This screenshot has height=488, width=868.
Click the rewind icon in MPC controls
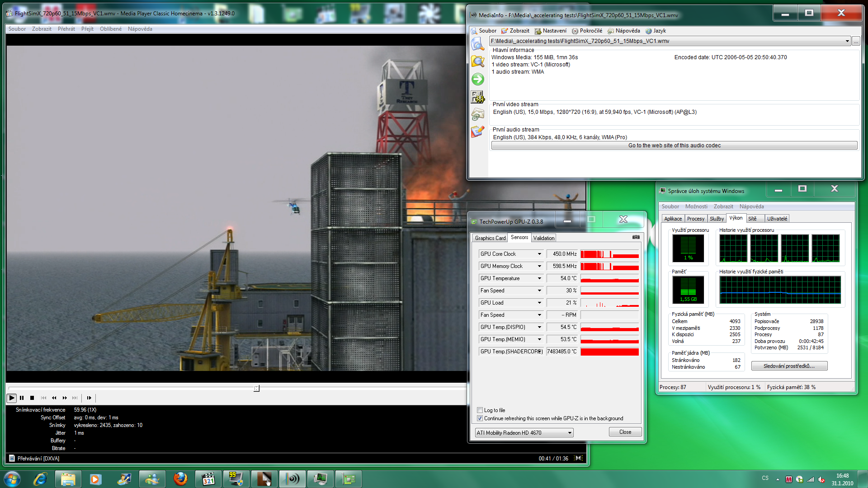pos(54,398)
